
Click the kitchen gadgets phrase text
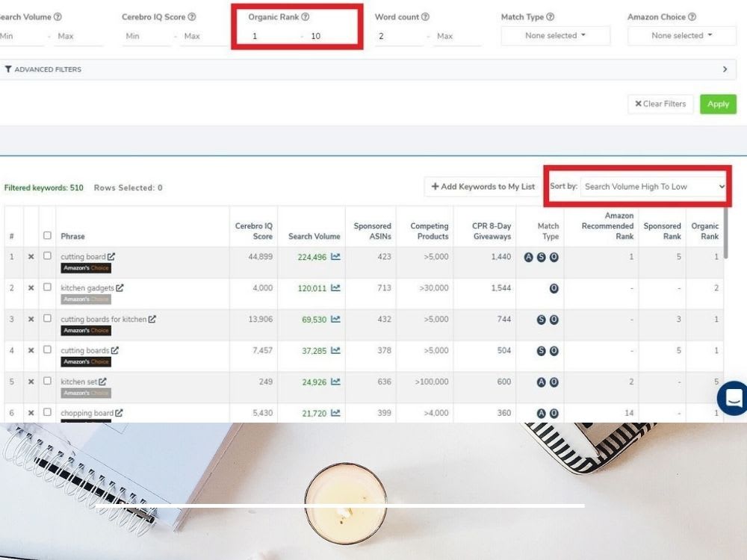(87, 288)
